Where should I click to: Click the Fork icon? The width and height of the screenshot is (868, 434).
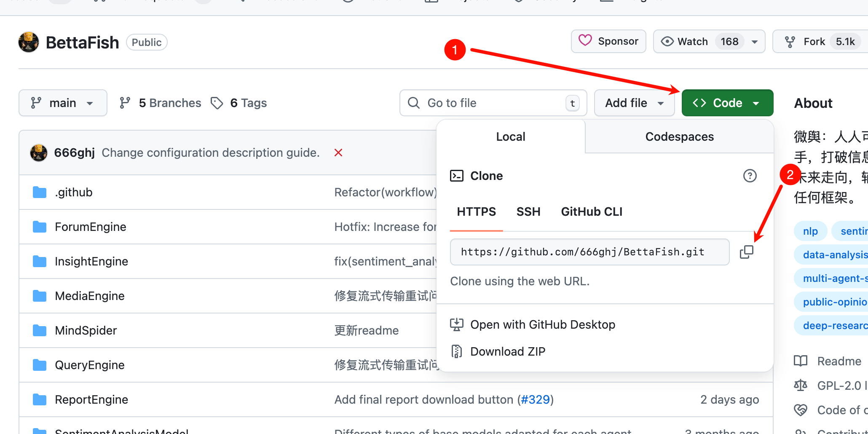[790, 42]
